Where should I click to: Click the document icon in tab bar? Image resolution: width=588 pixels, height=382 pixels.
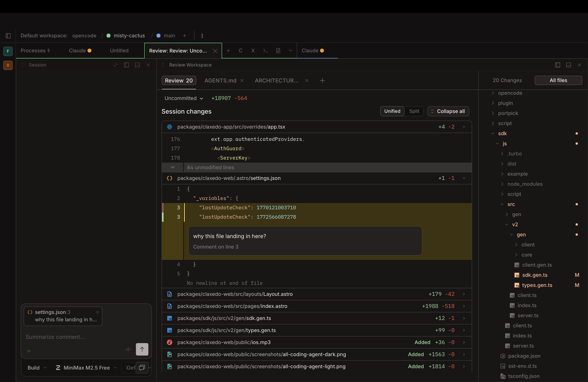tap(278, 51)
